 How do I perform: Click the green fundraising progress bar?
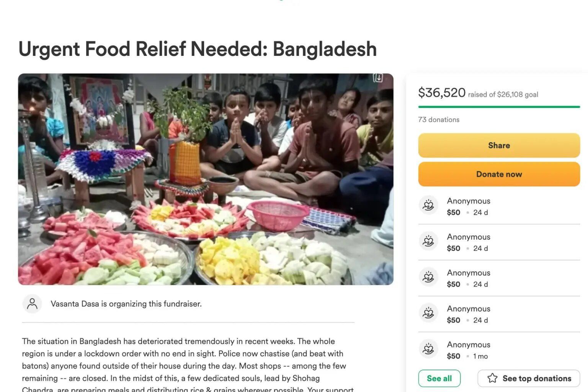499,107
